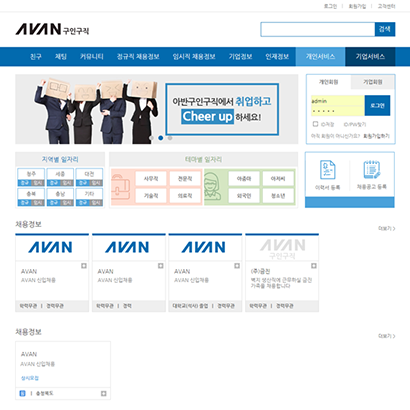The height and width of the screenshot is (410, 410).
Task: Click the blue 검색 search button
Action: (385, 29)
